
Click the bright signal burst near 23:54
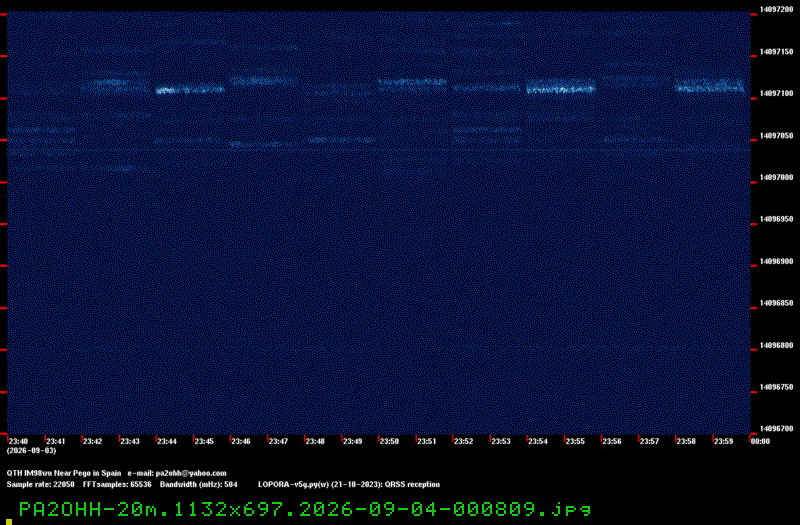coord(561,86)
